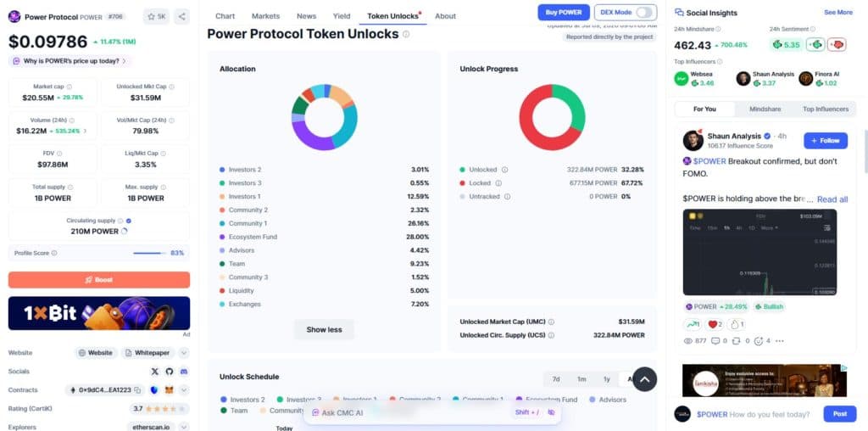
Task: Toggle Team series in Unlock Schedule legend
Action: (x=234, y=411)
